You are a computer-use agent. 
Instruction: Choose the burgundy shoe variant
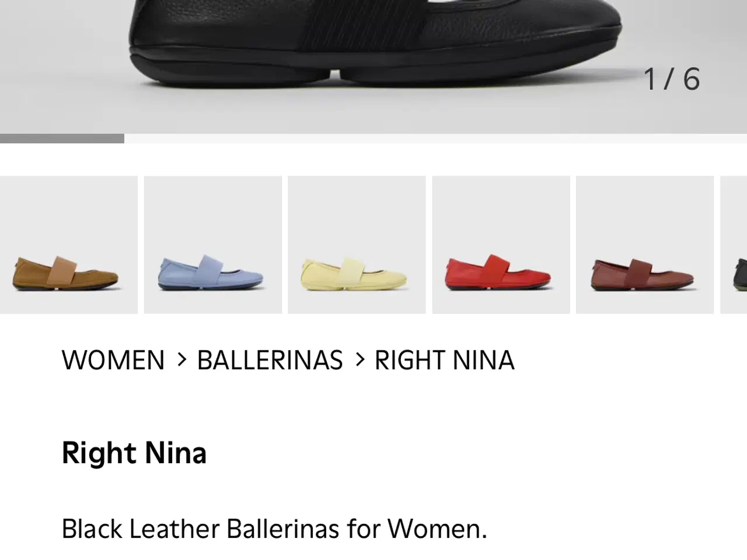645,244
